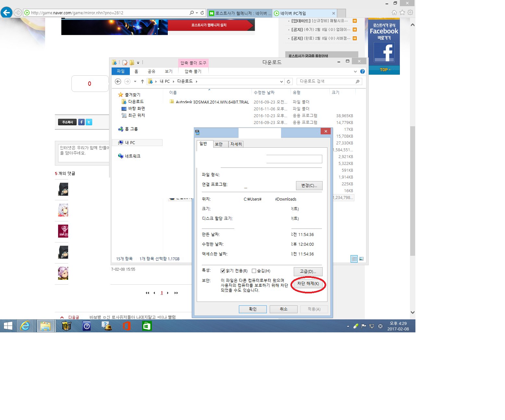Open Action Center flag in system tray
Image resolution: width=505 pixels, height=420 pixels.
363,326
